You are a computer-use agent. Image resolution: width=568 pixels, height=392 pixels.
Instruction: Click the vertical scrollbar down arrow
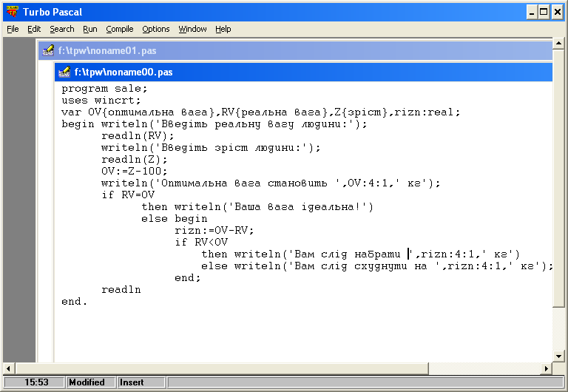click(x=558, y=356)
